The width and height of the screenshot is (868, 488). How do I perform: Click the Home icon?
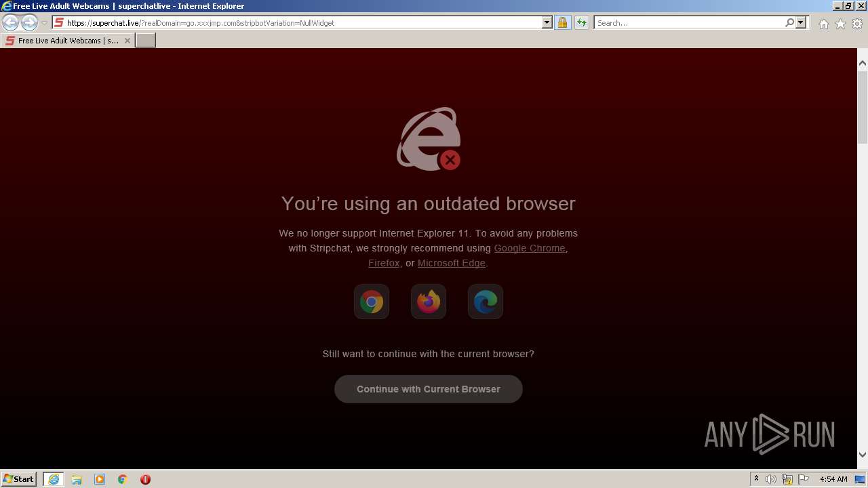point(823,24)
